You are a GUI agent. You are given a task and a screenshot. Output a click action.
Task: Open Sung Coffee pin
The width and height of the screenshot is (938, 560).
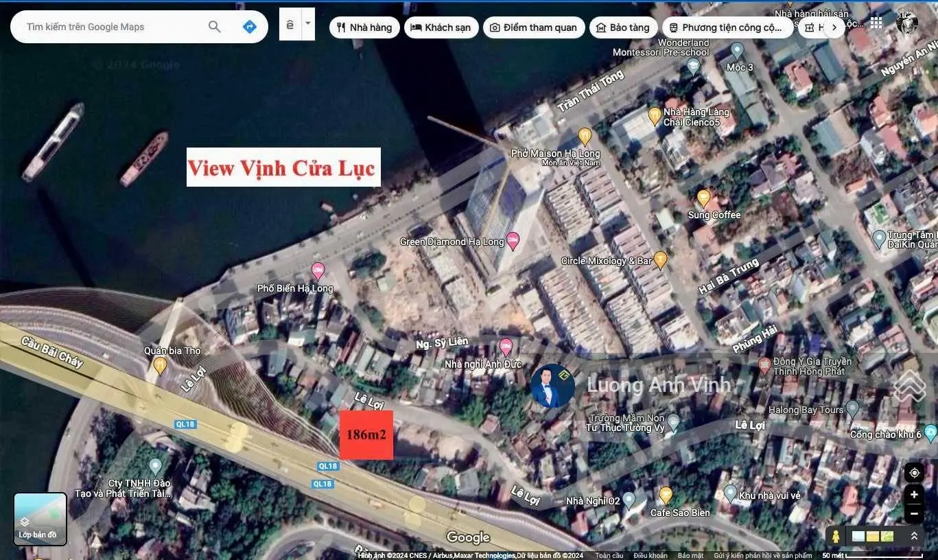pos(703,198)
